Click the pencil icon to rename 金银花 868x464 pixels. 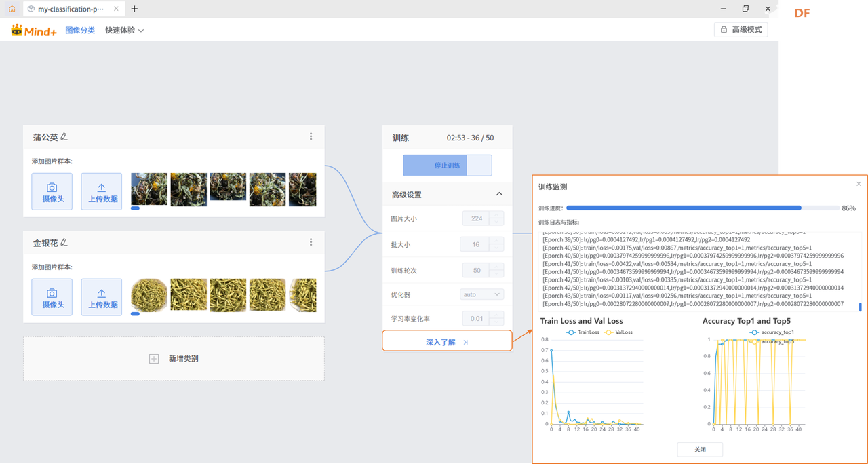pos(64,242)
